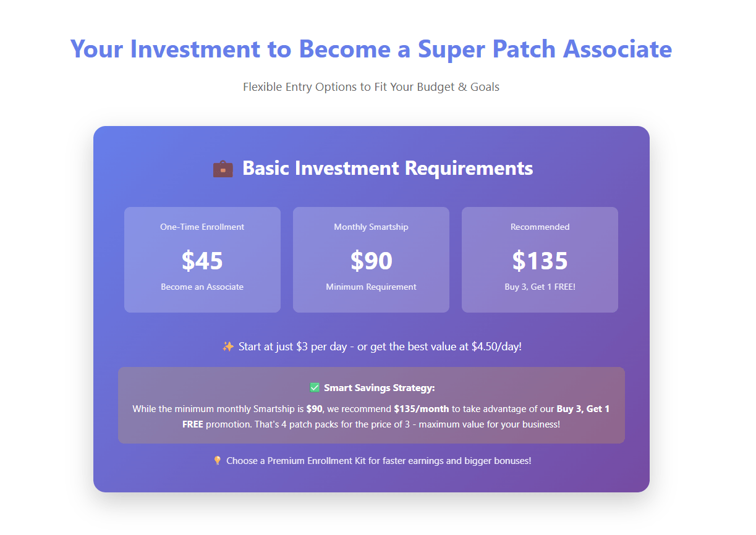Click the bold $135/month text in the paragraph

point(422,409)
